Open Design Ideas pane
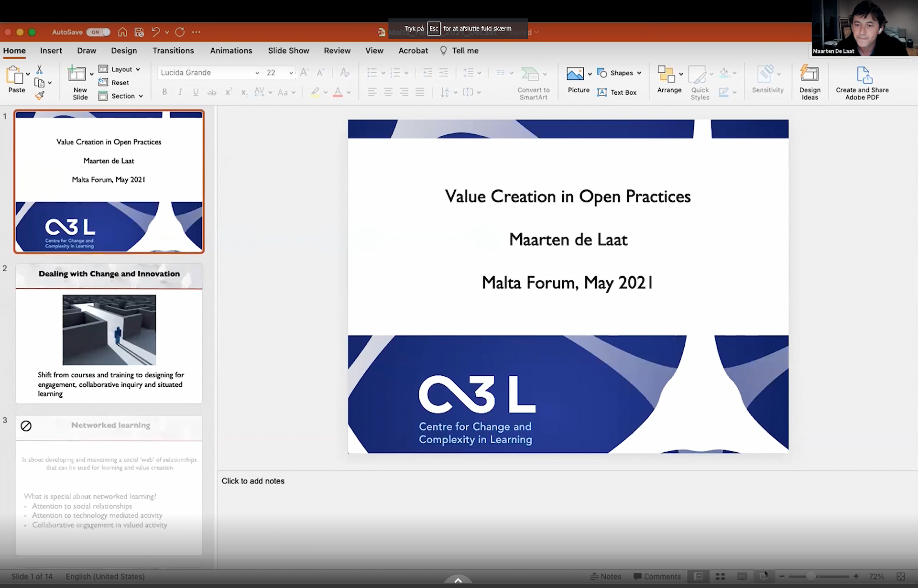Screen dimensions: 918x588 pyautogui.click(x=809, y=82)
